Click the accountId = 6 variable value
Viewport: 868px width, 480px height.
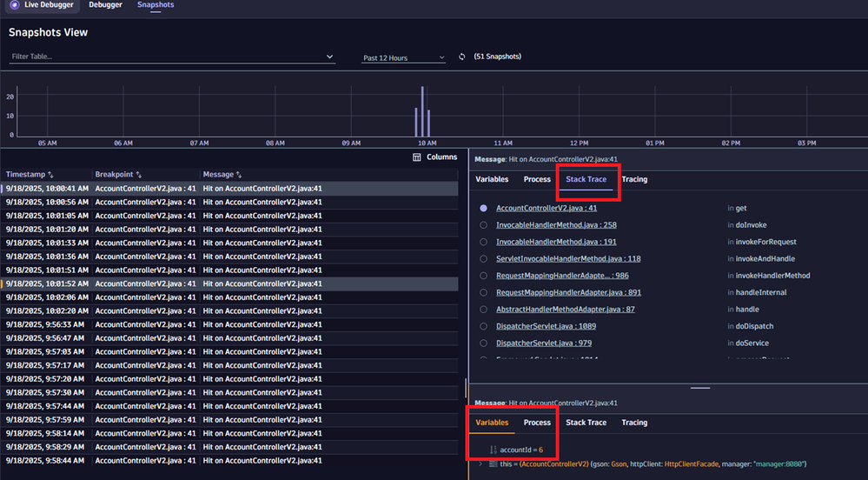click(x=521, y=450)
